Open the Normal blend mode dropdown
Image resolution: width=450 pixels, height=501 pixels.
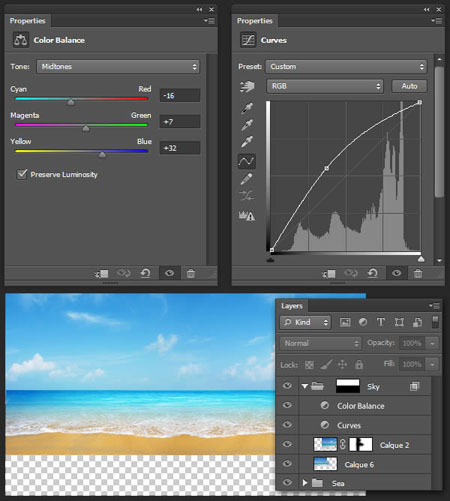321,343
